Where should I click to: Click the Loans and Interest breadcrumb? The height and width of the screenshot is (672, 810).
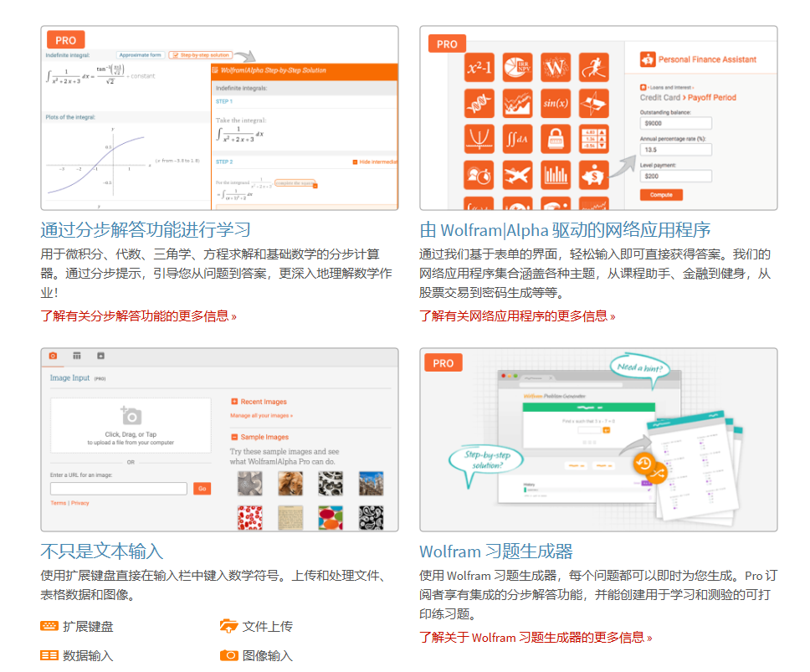click(670, 88)
